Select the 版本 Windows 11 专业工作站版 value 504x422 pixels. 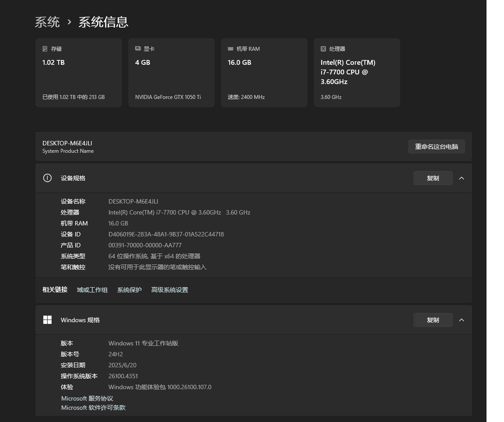143,343
